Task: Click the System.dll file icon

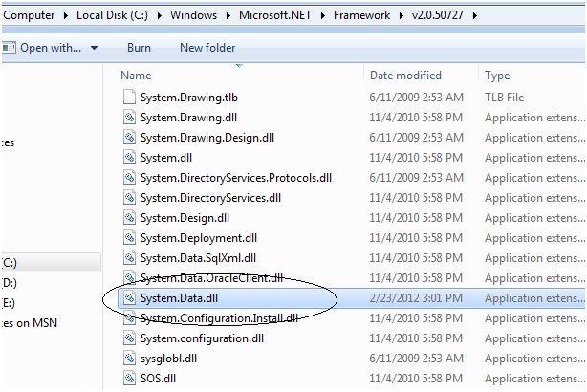Action: point(130,158)
